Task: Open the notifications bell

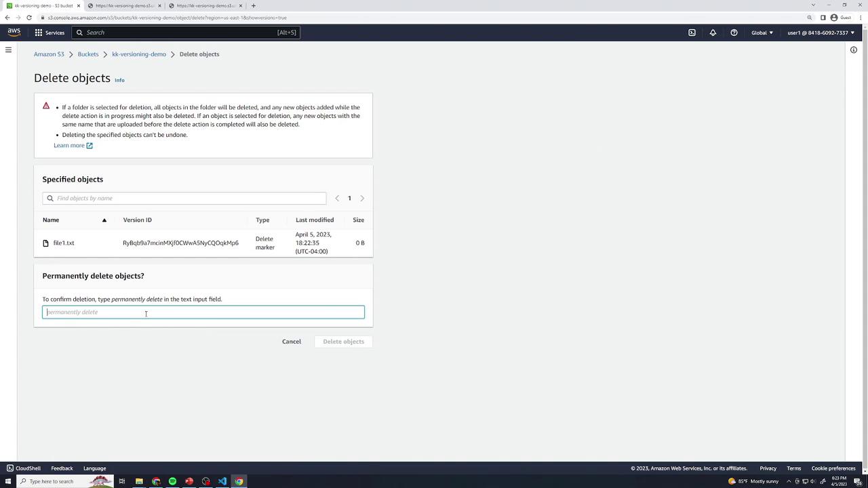Action: click(713, 33)
